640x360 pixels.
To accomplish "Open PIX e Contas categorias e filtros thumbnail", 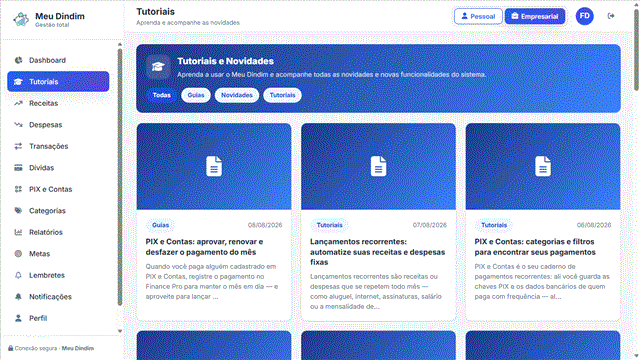I will pyautogui.click(x=543, y=167).
